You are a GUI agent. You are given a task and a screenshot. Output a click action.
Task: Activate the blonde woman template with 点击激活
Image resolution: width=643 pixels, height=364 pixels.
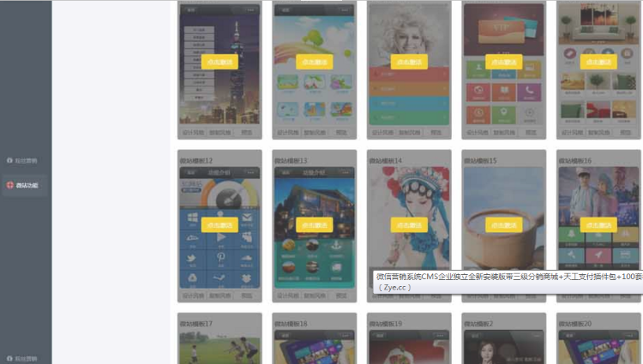409,62
